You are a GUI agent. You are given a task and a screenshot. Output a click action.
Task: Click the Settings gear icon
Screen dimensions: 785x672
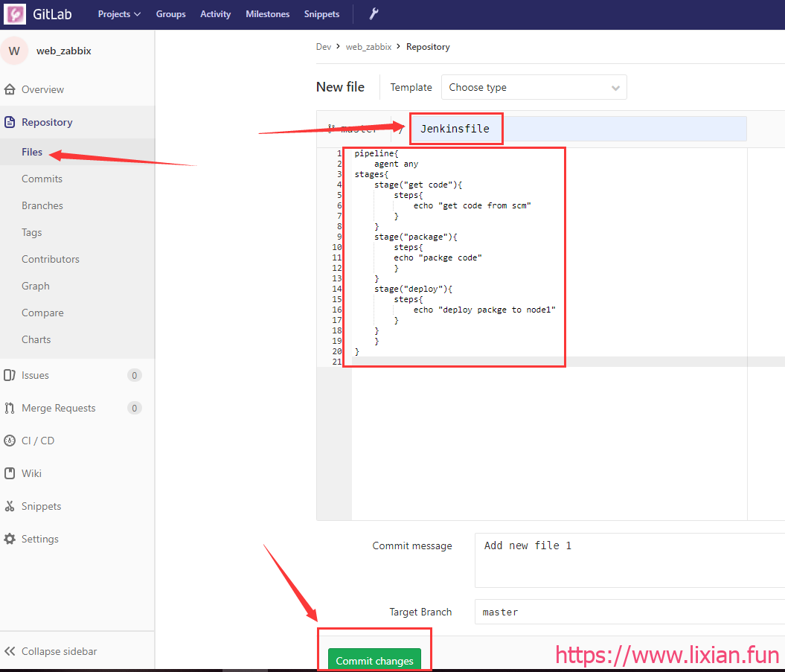[10, 539]
